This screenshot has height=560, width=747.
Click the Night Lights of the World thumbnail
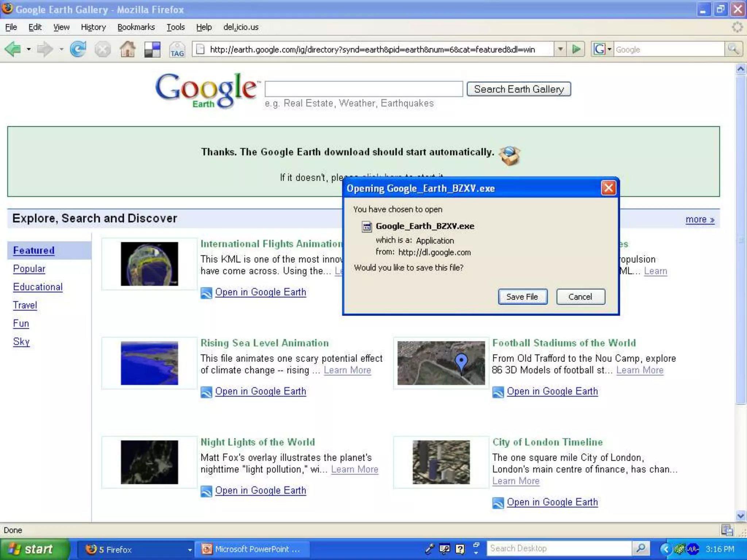tap(150, 462)
